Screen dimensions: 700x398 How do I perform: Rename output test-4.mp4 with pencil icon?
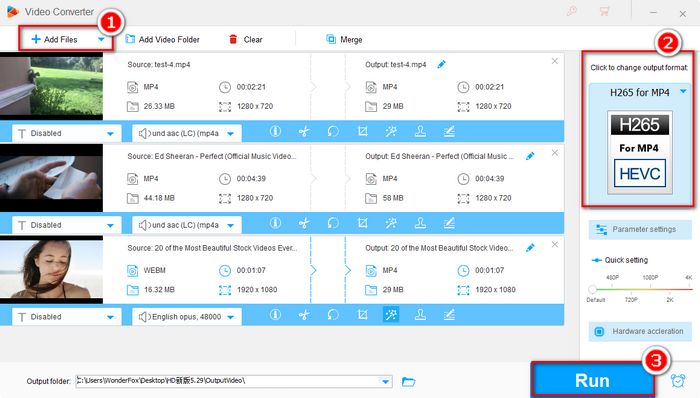(x=442, y=64)
